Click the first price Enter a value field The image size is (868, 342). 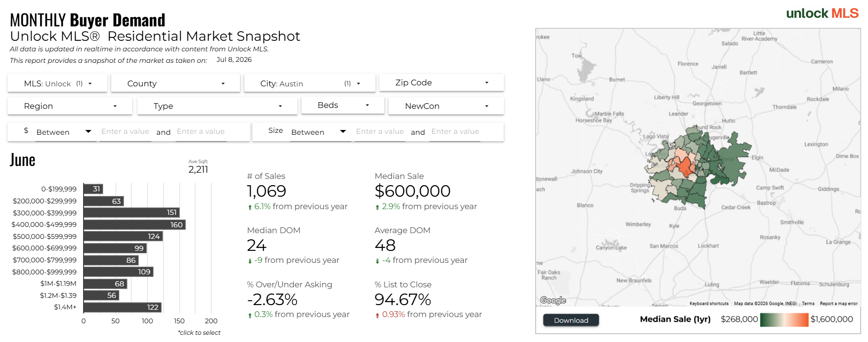click(126, 131)
